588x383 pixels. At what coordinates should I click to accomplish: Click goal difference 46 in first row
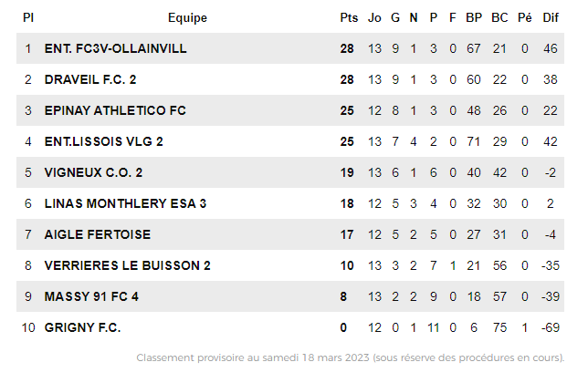(551, 48)
